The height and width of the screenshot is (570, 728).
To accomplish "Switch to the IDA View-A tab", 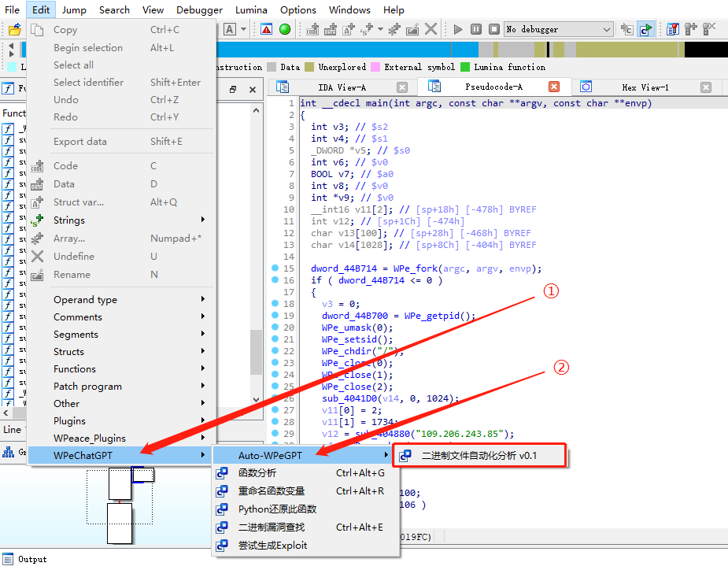I will (342, 87).
